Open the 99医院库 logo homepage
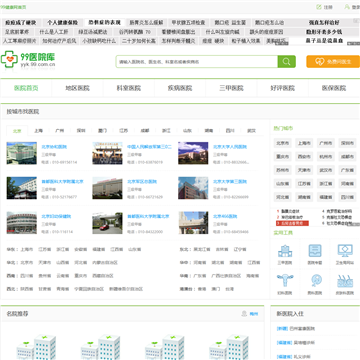Image resolution: width=360 pixels, height=360 pixels. [x=28, y=60]
